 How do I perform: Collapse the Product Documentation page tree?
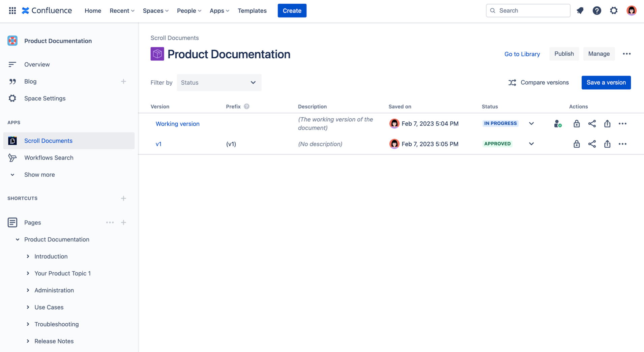(x=17, y=239)
